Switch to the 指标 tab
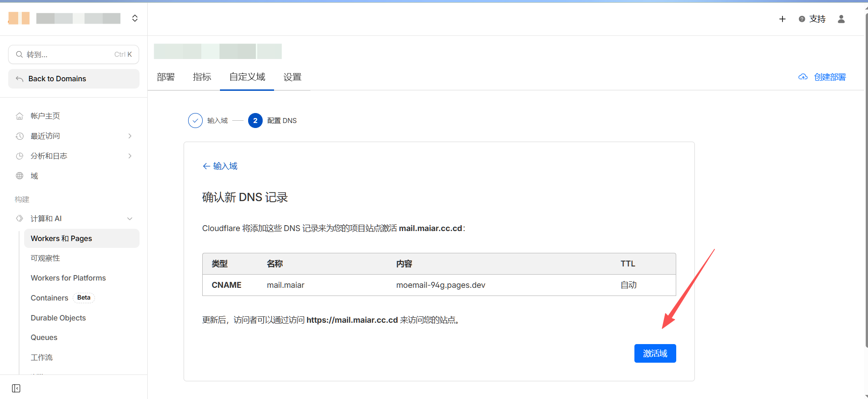Viewport: 868px width, 399px height. 202,77
